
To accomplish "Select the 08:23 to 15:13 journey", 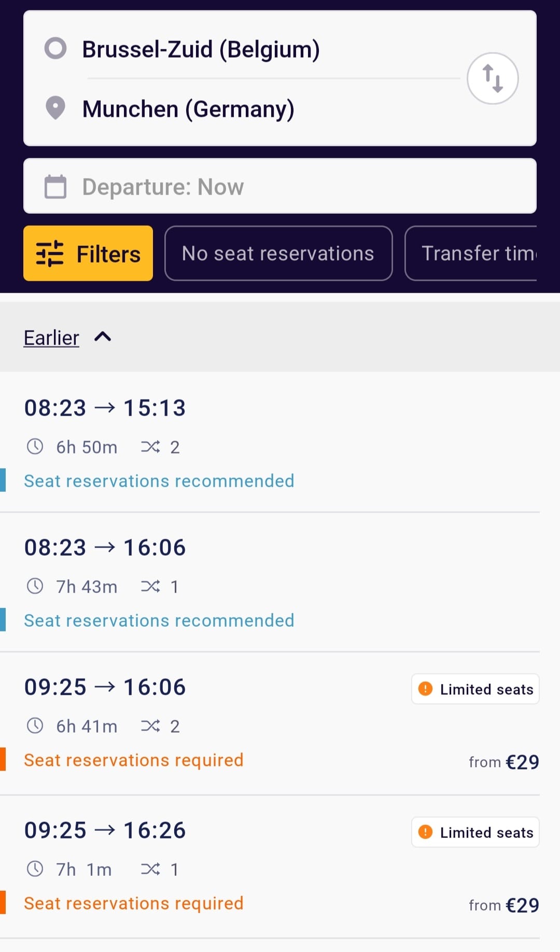I will (270, 442).
